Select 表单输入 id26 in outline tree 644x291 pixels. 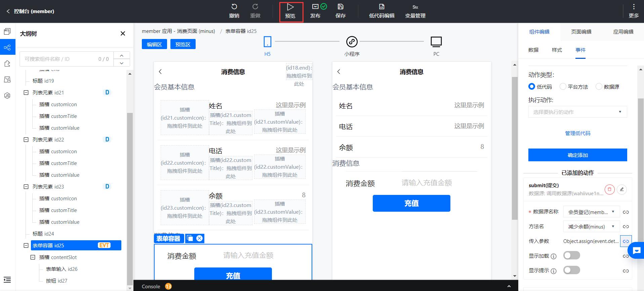(62, 269)
